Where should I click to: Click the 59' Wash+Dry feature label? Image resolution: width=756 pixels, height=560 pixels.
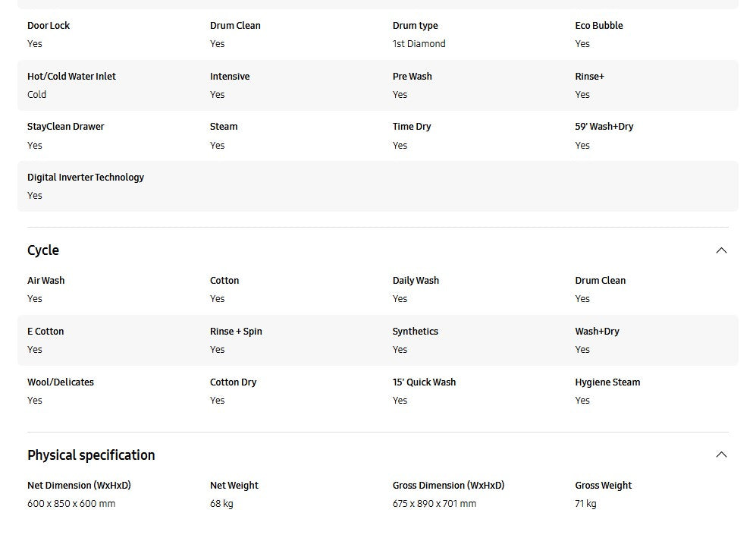coord(604,127)
